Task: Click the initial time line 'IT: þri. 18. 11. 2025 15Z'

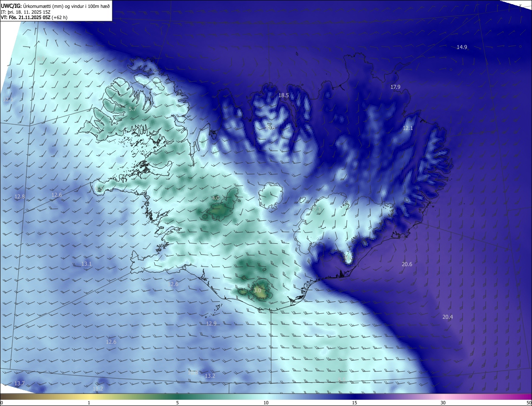Action: [26, 12]
